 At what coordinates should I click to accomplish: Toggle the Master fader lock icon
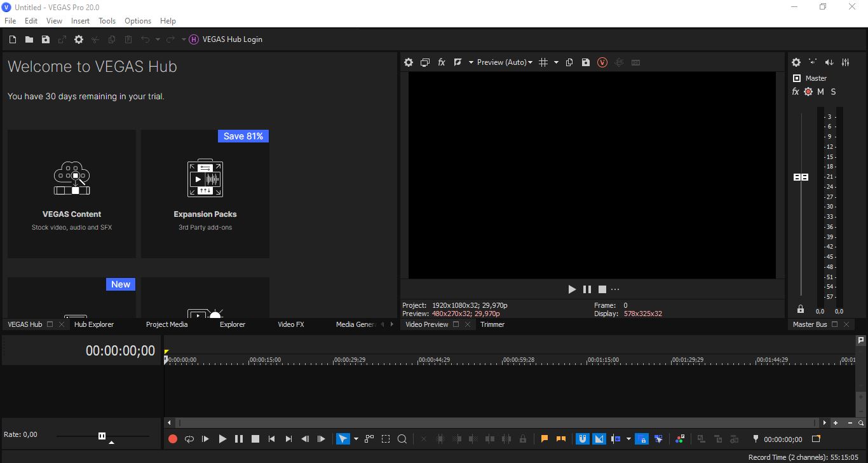801,309
